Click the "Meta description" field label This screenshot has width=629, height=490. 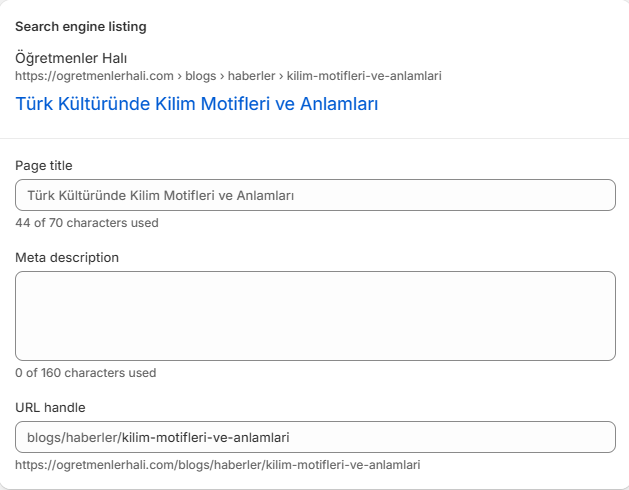tap(67, 257)
